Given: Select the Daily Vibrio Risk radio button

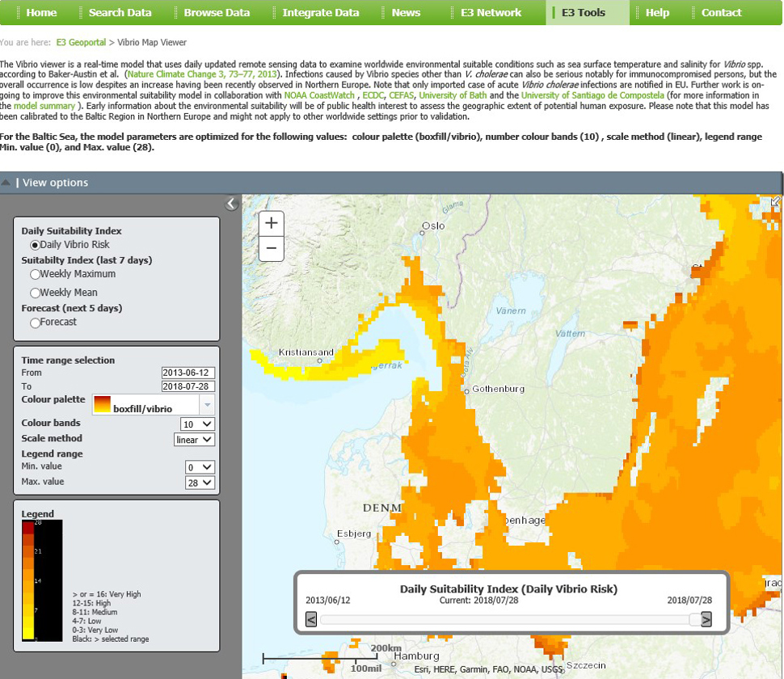Looking at the screenshot, I should (35, 245).
